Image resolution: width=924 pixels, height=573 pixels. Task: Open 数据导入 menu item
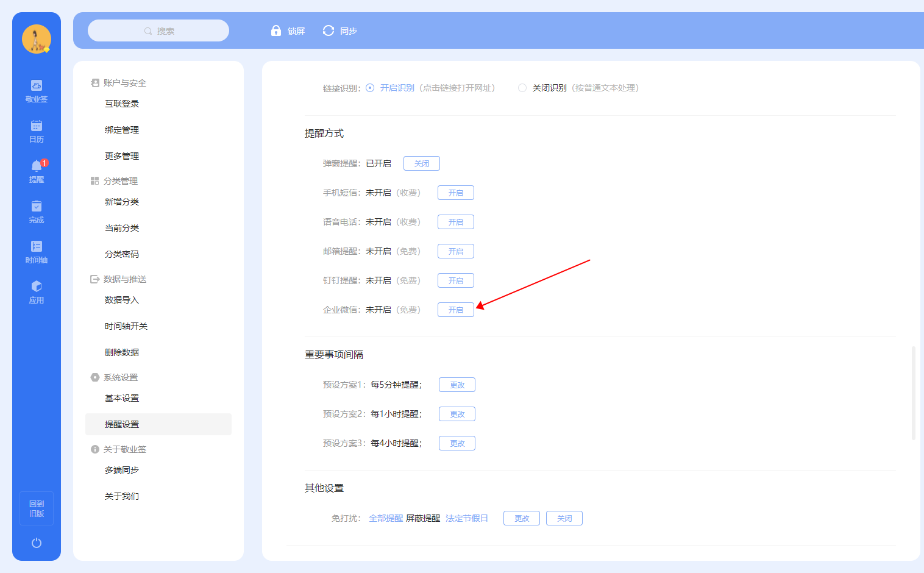point(122,300)
